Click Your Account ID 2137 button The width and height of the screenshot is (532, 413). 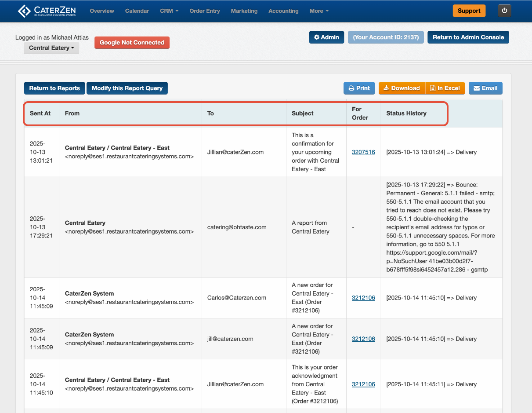pos(386,37)
